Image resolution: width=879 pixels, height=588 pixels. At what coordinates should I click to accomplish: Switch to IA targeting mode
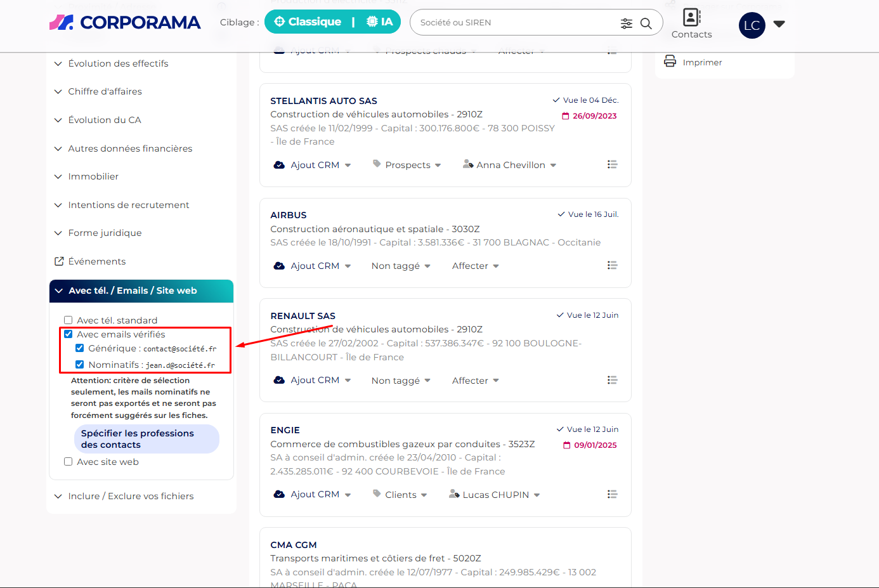380,22
